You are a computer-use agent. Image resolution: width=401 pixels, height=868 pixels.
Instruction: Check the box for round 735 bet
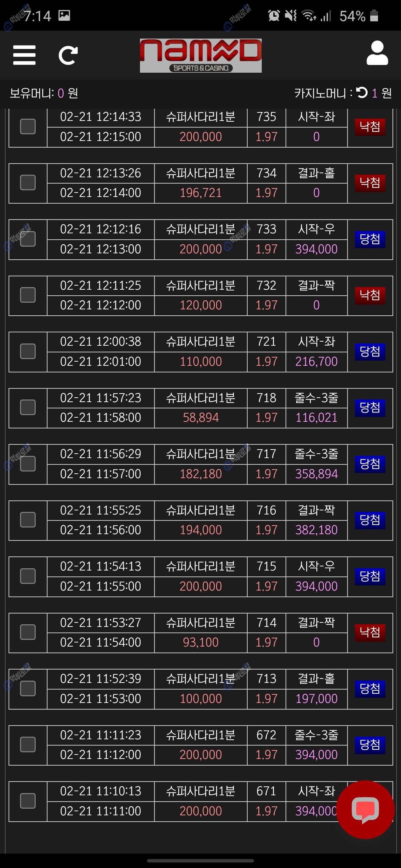(x=27, y=126)
